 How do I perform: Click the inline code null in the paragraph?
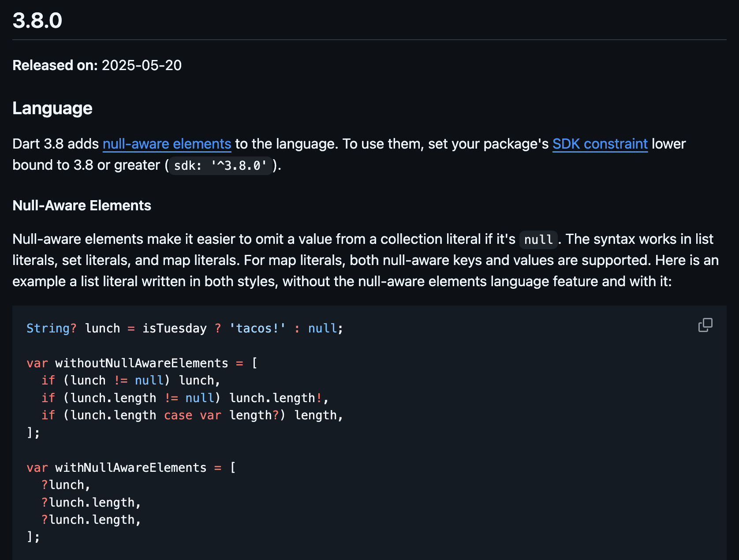click(x=538, y=239)
